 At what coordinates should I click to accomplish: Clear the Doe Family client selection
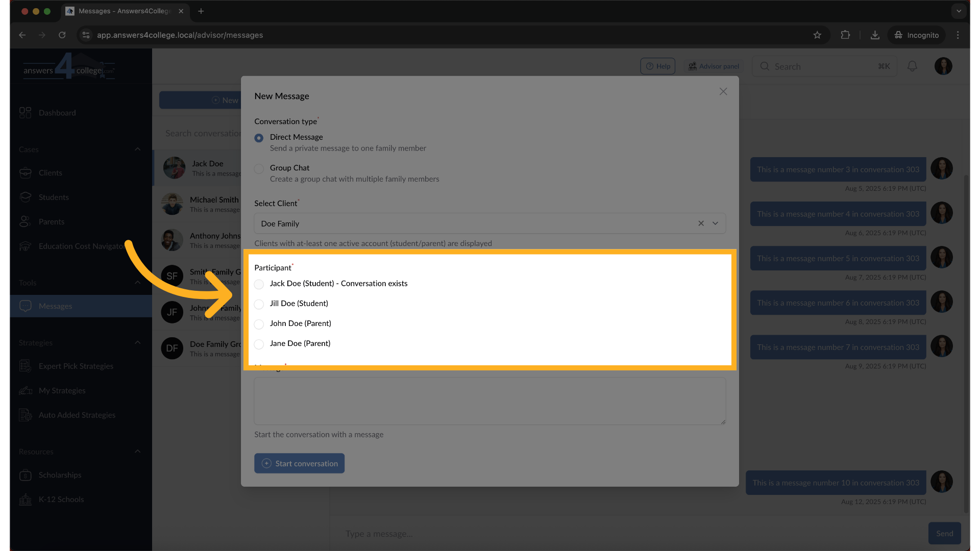[701, 223]
